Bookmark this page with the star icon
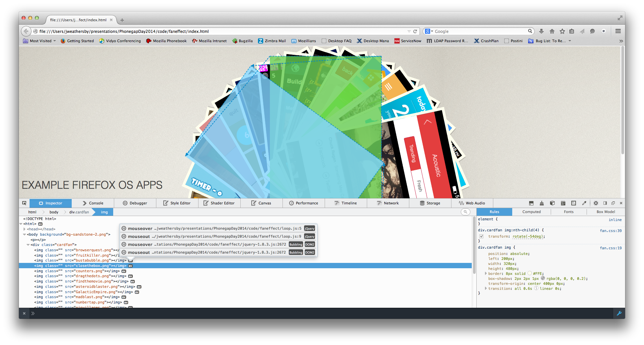Screen dimensions: 644x345 point(562,31)
